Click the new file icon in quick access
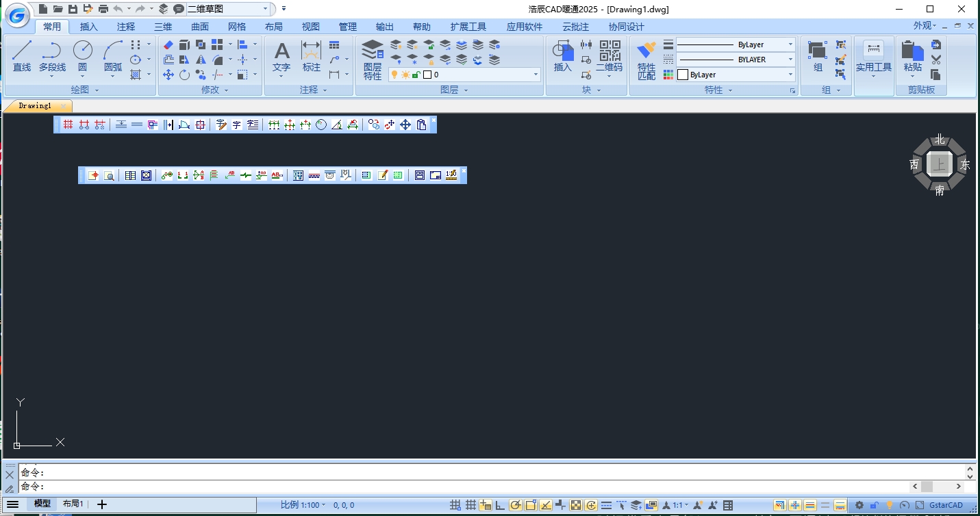Screen dimensions: 980x516 coord(43,9)
